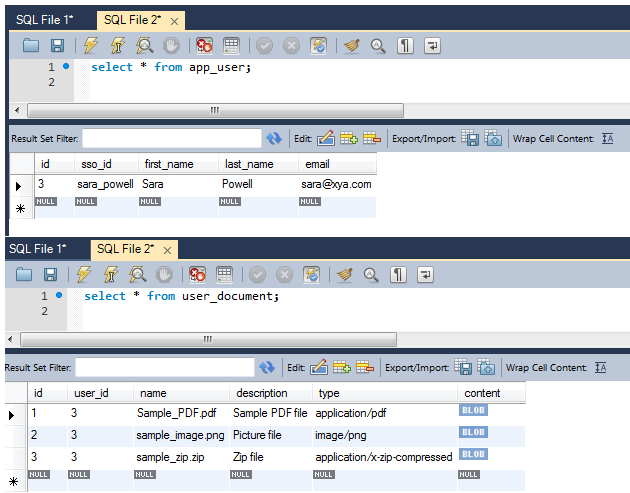Screen dimensions: 630x493
Task: Execute the user_document query with the lightning icon
Action: coord(84,275)
